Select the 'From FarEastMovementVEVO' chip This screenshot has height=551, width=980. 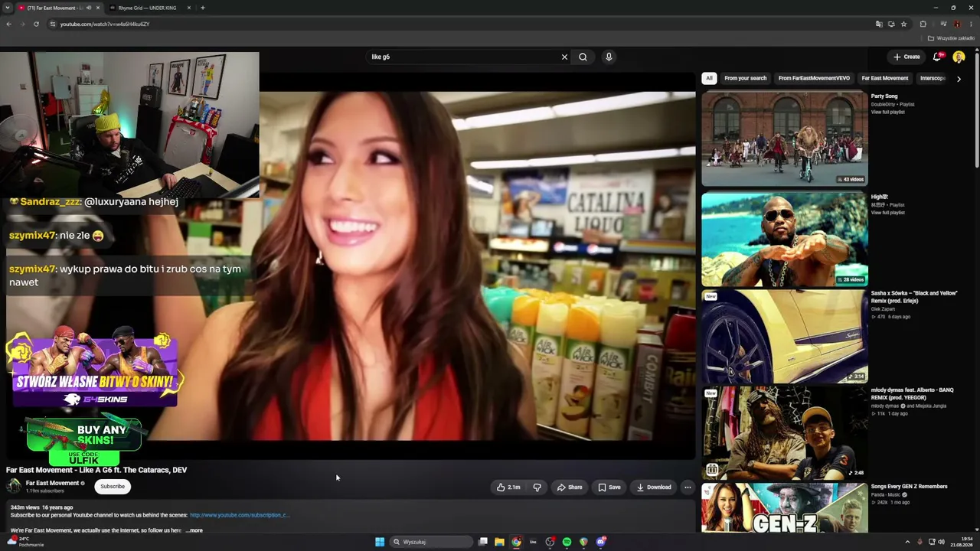click(814, 78)
